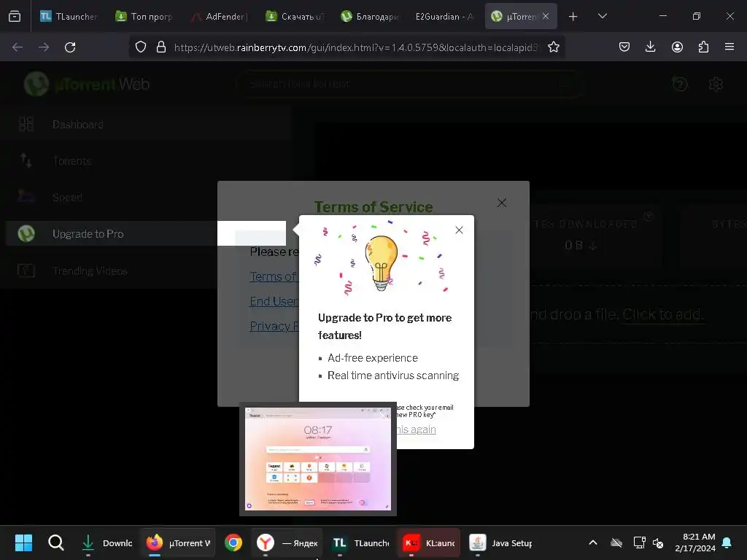Open the Firefox downloads panel

tap(650, 47)
